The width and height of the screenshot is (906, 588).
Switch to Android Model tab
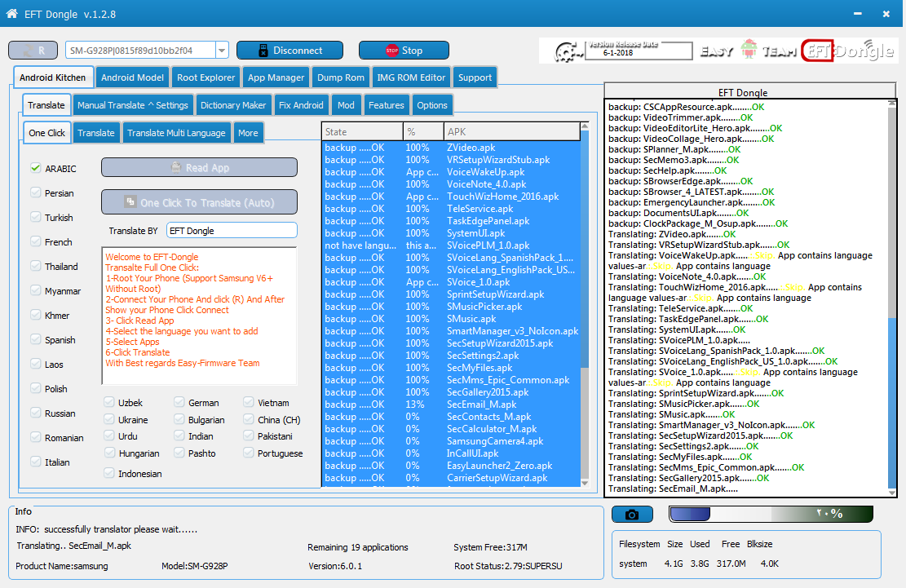click(x=132, y=77)
